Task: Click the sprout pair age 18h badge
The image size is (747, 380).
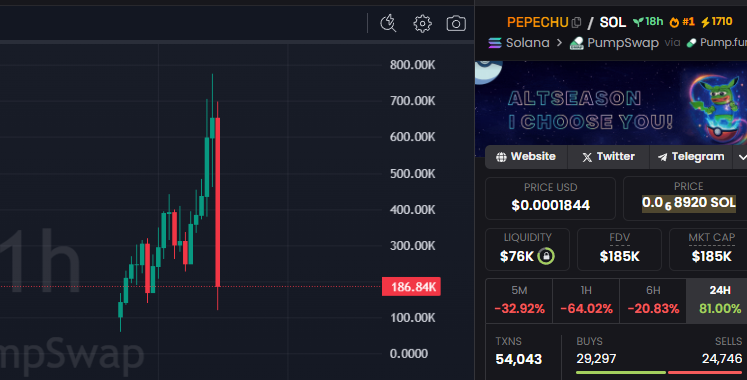Action: click(648, 22)
